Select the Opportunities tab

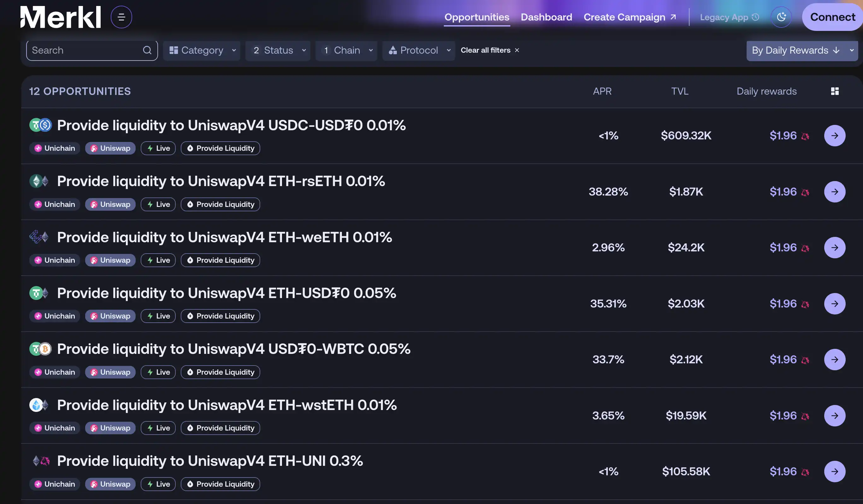pyautogui.click(x=476, y=17)
